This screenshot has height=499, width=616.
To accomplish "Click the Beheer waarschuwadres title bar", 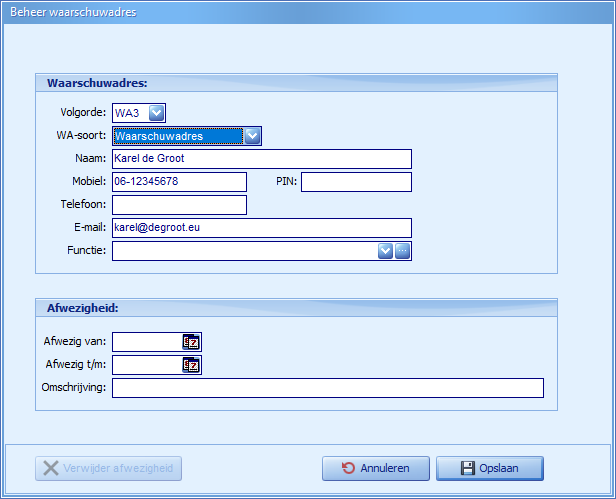I will [308, 12].
